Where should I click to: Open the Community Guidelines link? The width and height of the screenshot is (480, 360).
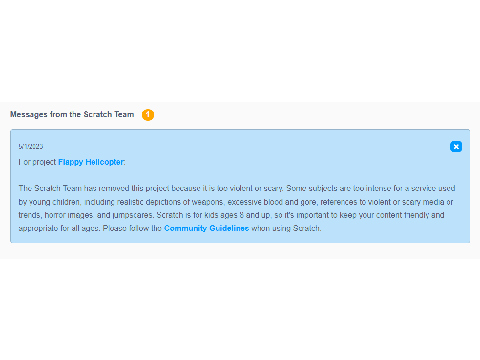point(206,228)
